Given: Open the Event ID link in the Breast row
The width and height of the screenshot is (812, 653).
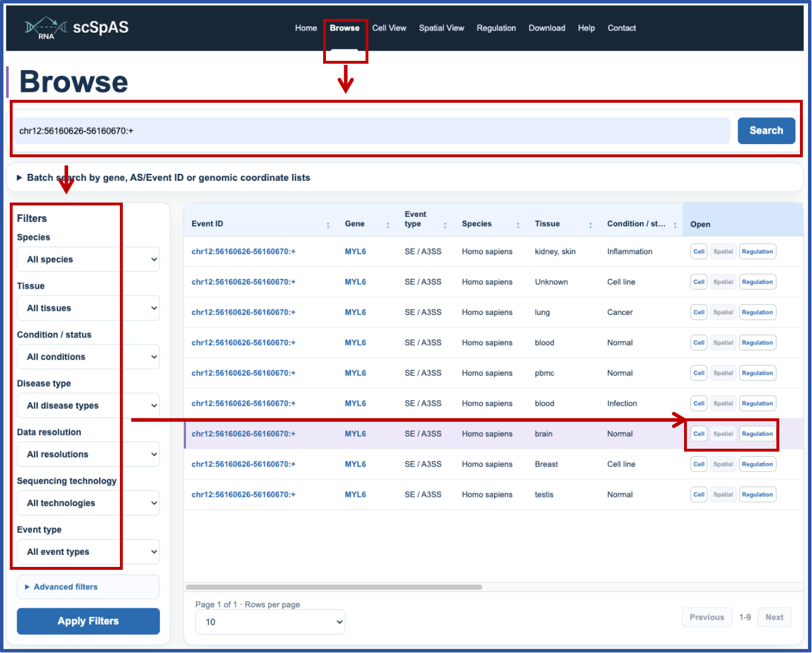Looking at the screenshot, I should tap(243, 465).
